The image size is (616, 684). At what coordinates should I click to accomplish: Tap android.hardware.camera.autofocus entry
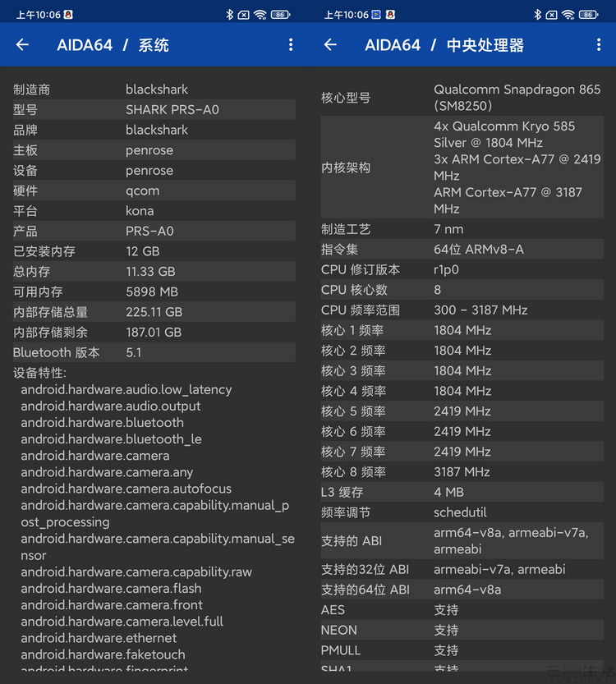[x=126, y=489]
